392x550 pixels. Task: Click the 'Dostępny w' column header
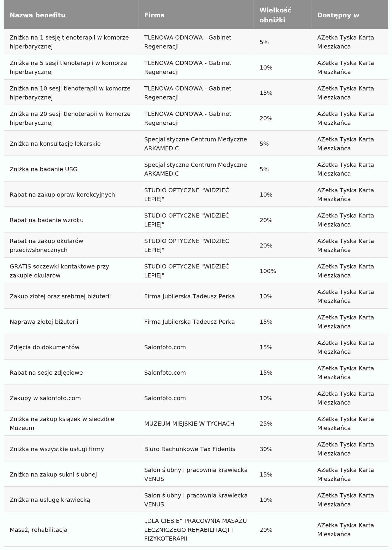(x=338, y=15)
